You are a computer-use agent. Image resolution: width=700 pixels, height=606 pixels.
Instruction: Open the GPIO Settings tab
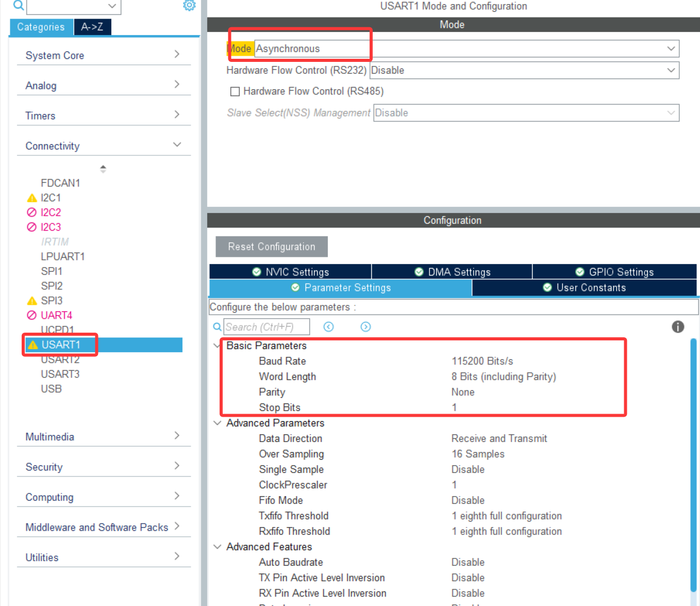(x=614, y=272)
